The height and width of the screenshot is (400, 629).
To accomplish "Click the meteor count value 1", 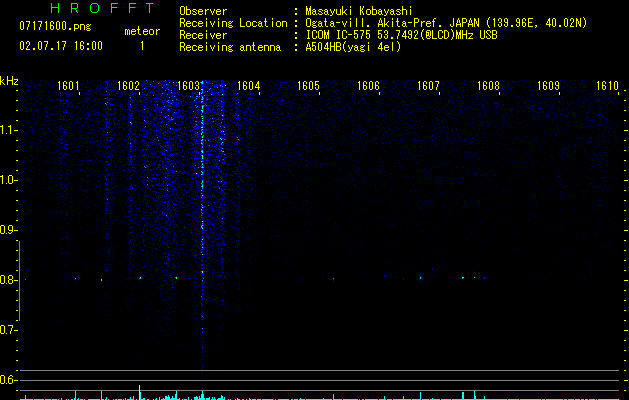I will [142, 46].
